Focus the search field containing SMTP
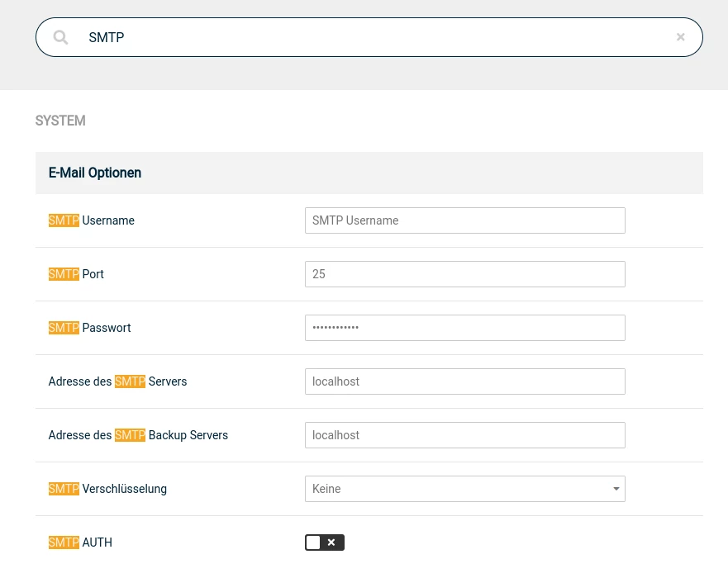This screenshot has width=728, height=578. 369,37
